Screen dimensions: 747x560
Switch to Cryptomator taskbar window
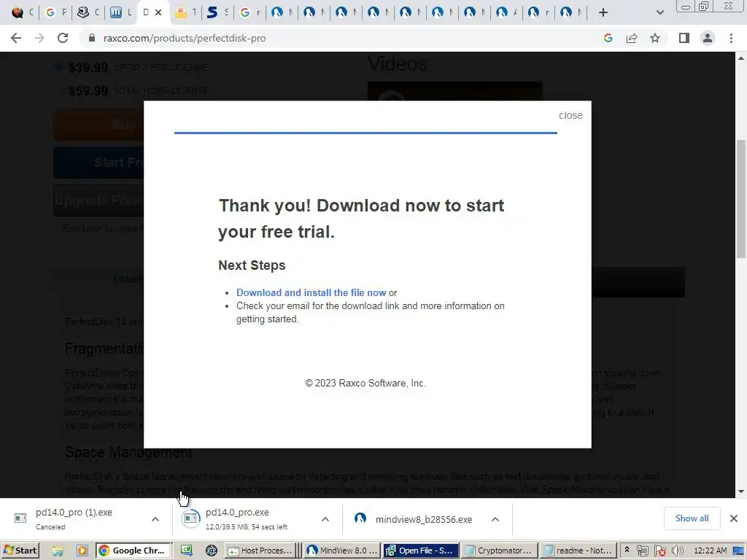pyautogui.click(x=500, y=551)
